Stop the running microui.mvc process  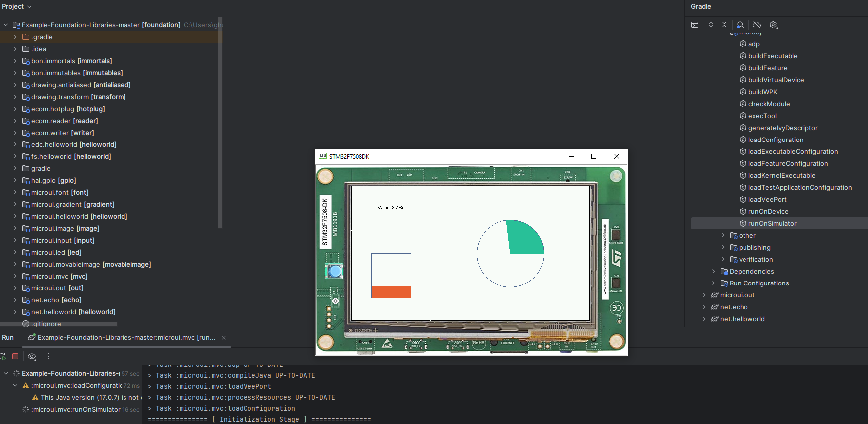(x=15, y=356)
